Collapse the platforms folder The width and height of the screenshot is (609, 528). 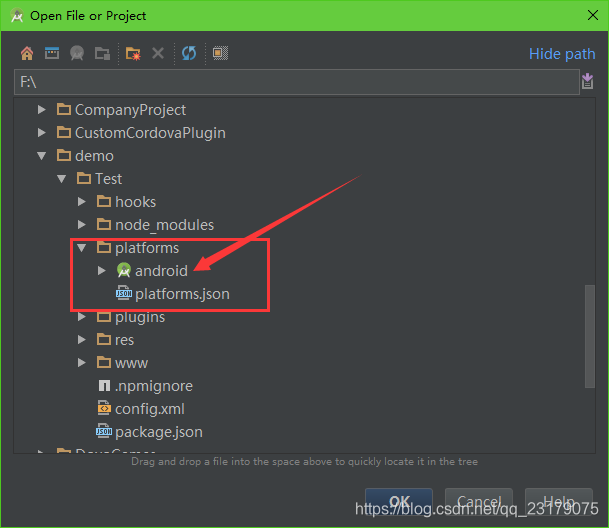tap(82, 247)
